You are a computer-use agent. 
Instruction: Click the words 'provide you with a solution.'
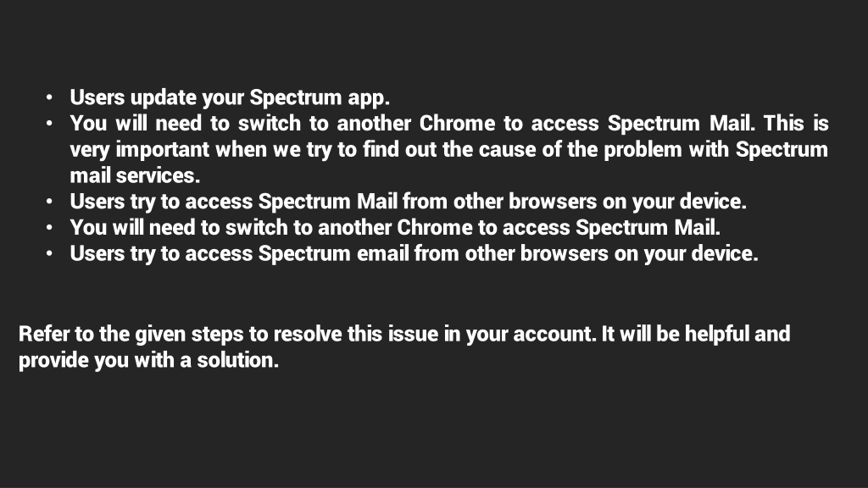pos(148,360)
